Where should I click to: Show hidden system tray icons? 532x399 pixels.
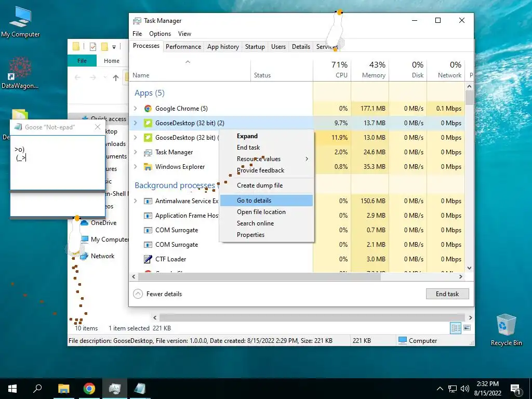pyautogui.click(x=440, y=389)
